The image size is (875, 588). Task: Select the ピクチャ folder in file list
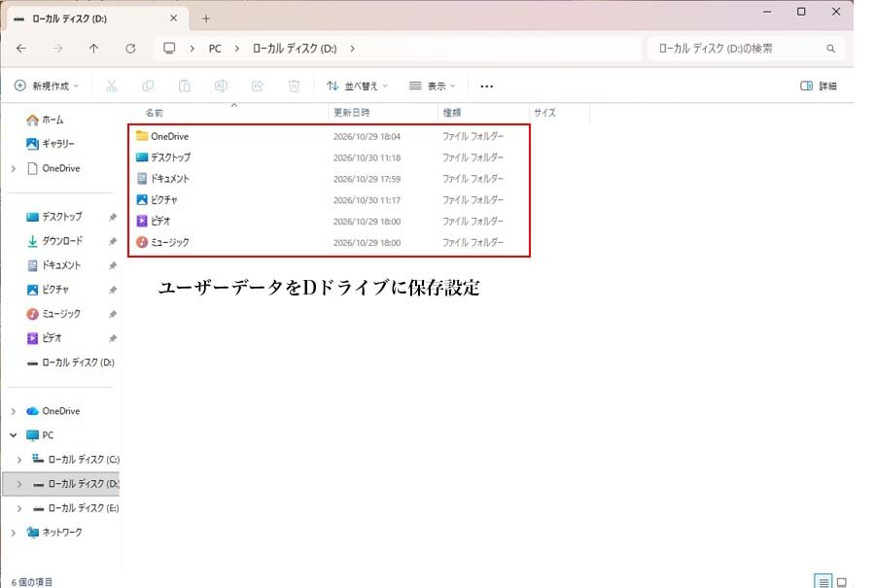[x=329, y=199]
